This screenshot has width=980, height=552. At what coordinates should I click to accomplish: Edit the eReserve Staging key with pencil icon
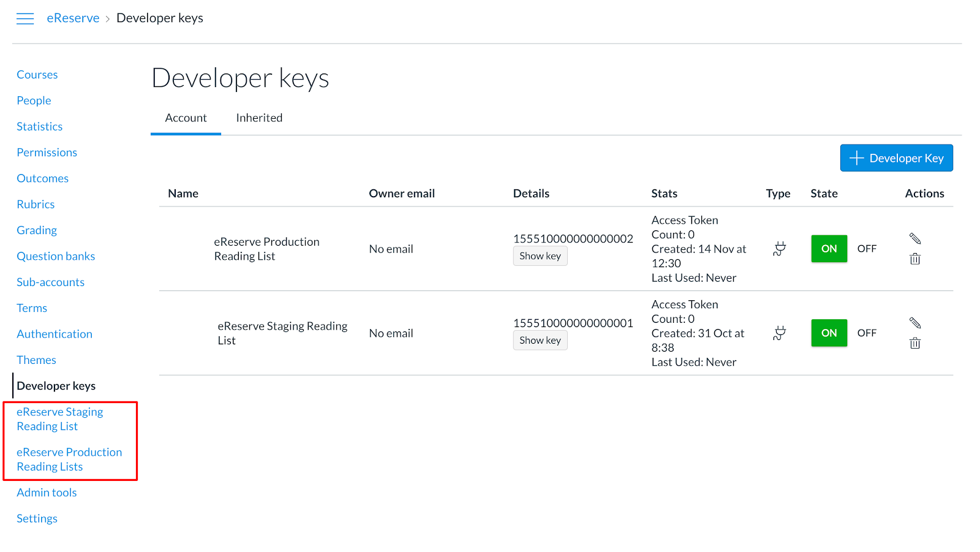[915, 323]
